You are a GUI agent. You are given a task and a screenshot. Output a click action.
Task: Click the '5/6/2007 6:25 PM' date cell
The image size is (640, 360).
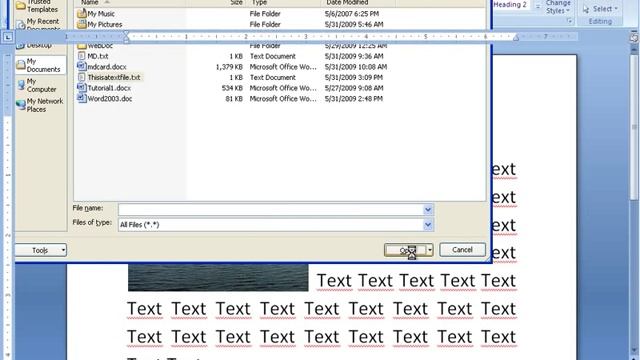(x=352, y=13)
